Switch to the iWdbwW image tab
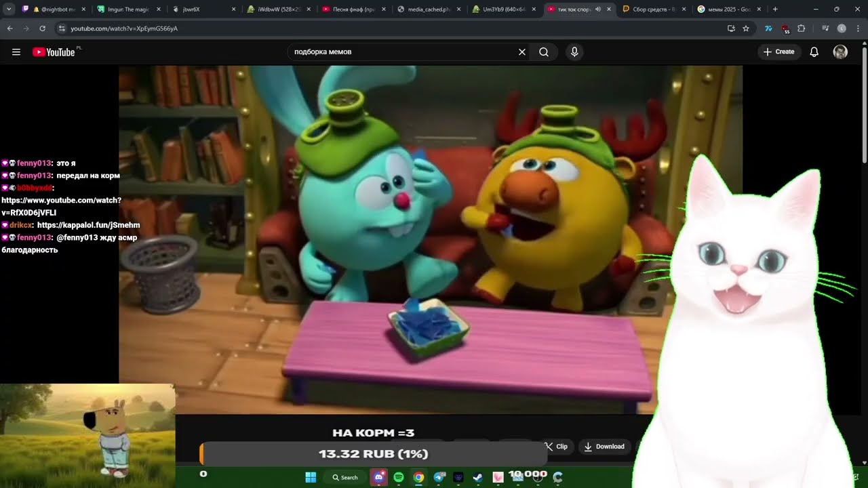The width and height of the screenshot is (868, 488). tap(279, 9)
